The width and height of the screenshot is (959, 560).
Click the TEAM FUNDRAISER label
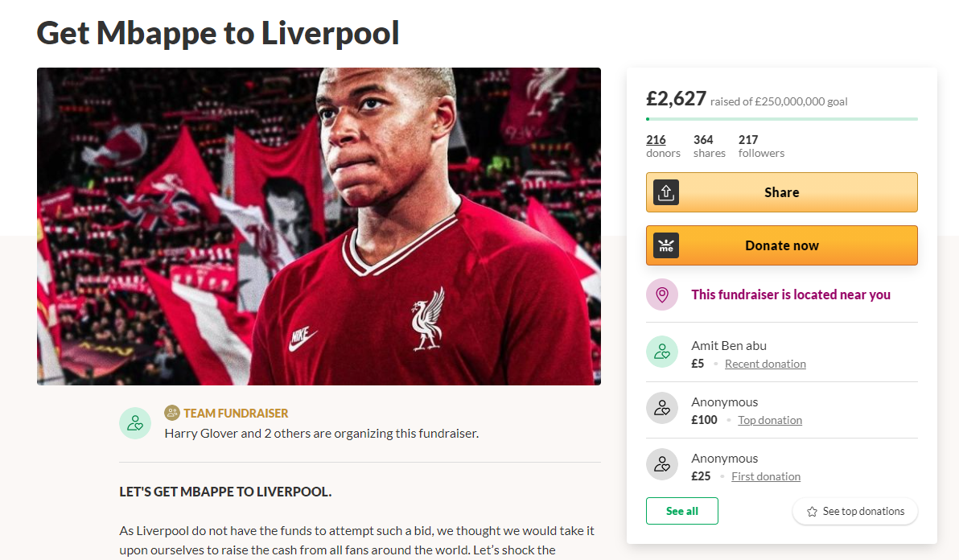pyautogui.click(x=236, y=413)
